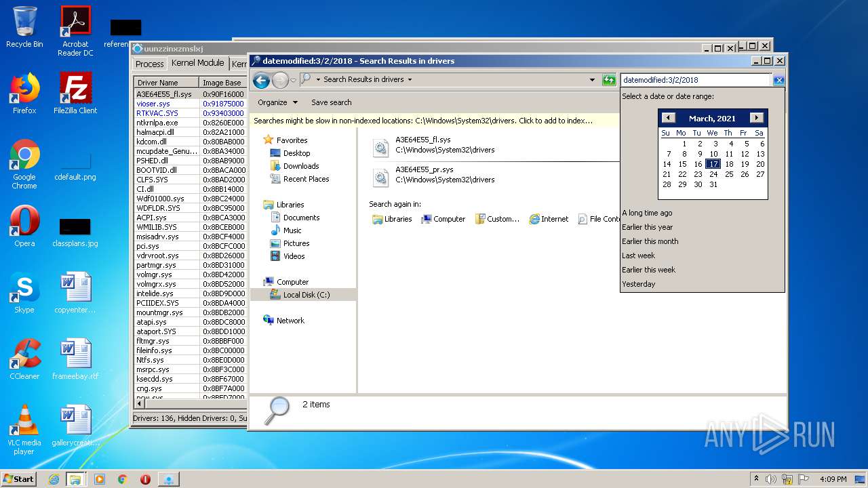This screenshot has height=488, width=868.
Task: Sort by the Image Base column header
Action: pyautogui.click(x=224, y=83)
